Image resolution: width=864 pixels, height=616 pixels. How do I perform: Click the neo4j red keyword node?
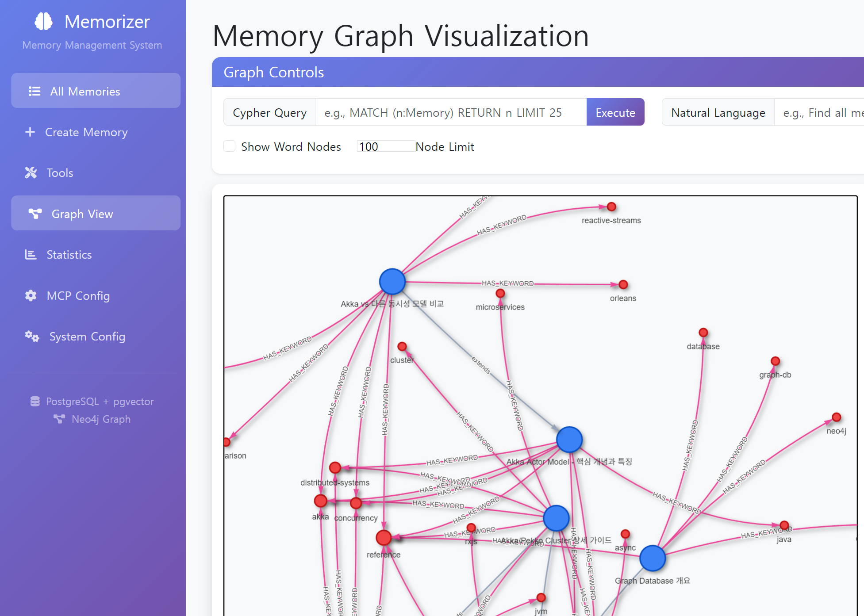click(836, 417)
